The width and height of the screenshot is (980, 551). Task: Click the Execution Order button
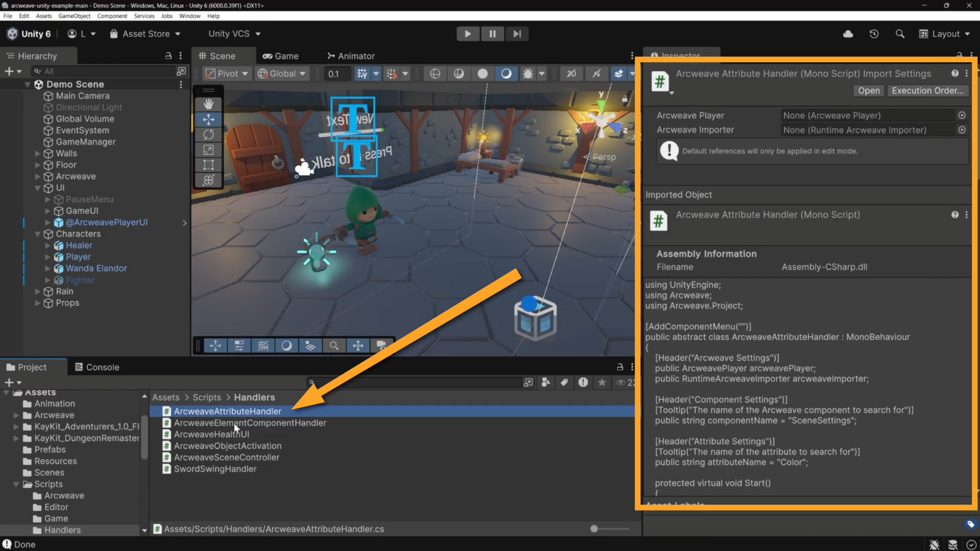(x=927, y=91)
